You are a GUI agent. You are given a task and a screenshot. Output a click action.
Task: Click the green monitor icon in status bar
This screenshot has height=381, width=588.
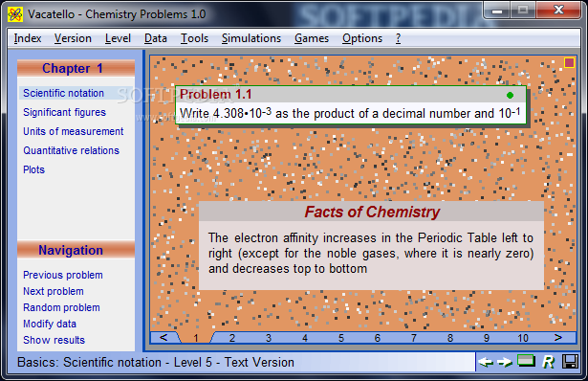coord(526,361)
